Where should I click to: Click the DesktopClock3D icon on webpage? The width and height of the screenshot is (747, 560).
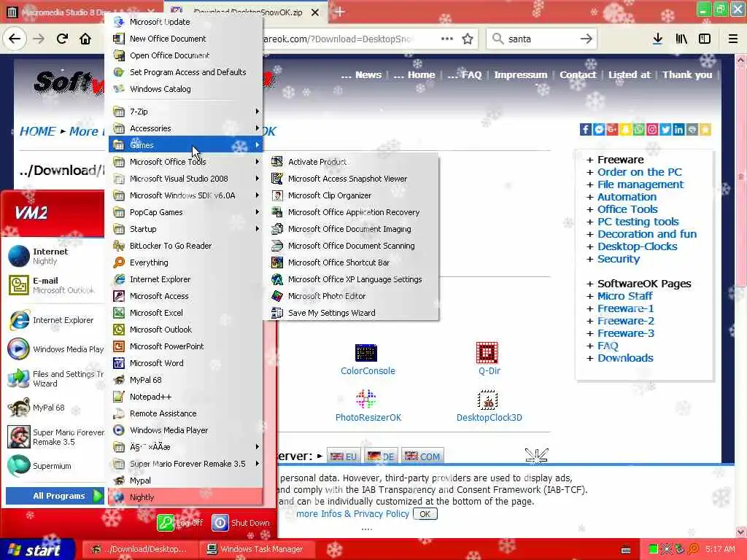(x=487, y=400)
